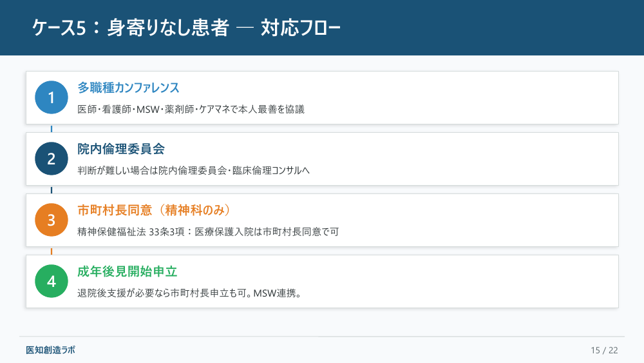Click description 精神保健福祉法 33条3項
Viewport: 644px width, 363px height.
click(x=131, y=231)
